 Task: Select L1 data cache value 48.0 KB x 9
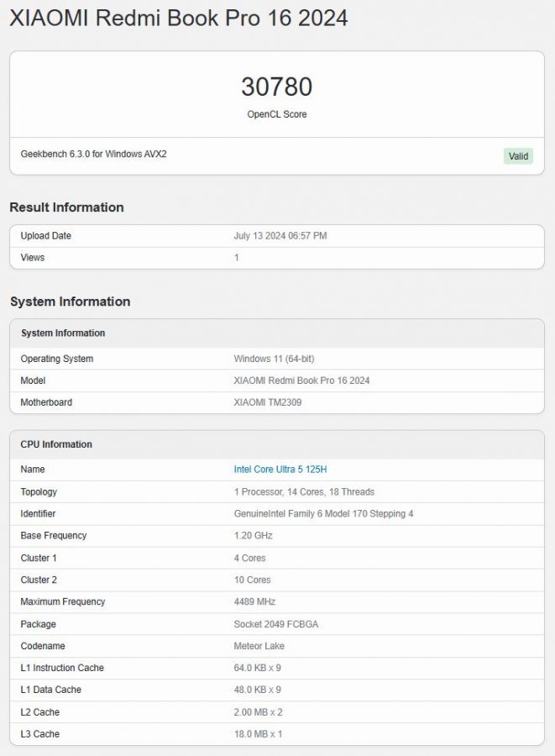click(258, 690)
